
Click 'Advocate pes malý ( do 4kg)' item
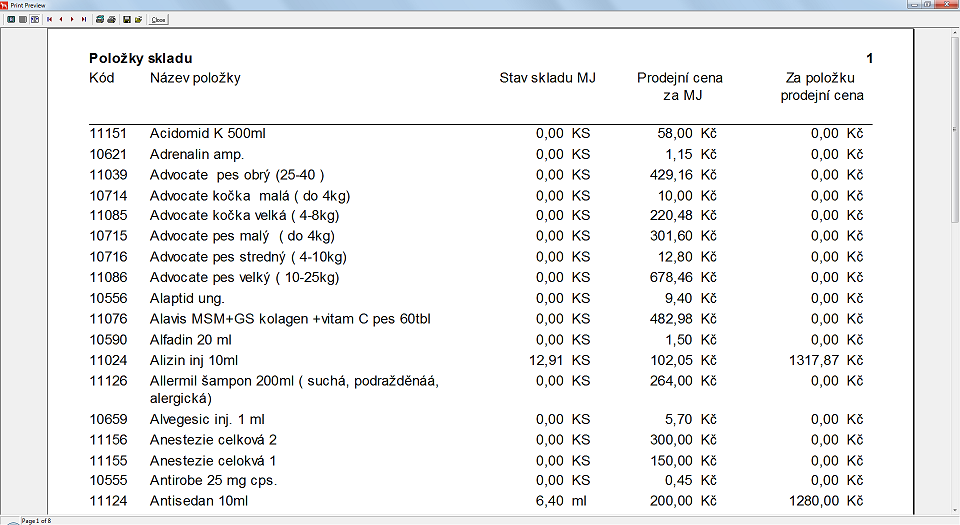242,236
